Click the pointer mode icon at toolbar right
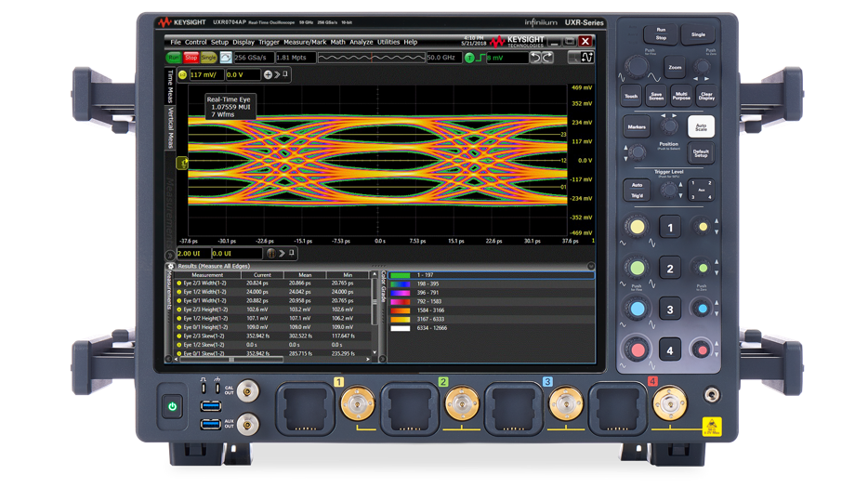The width and height of the screenshot is (868, 488). click(574, 57)
